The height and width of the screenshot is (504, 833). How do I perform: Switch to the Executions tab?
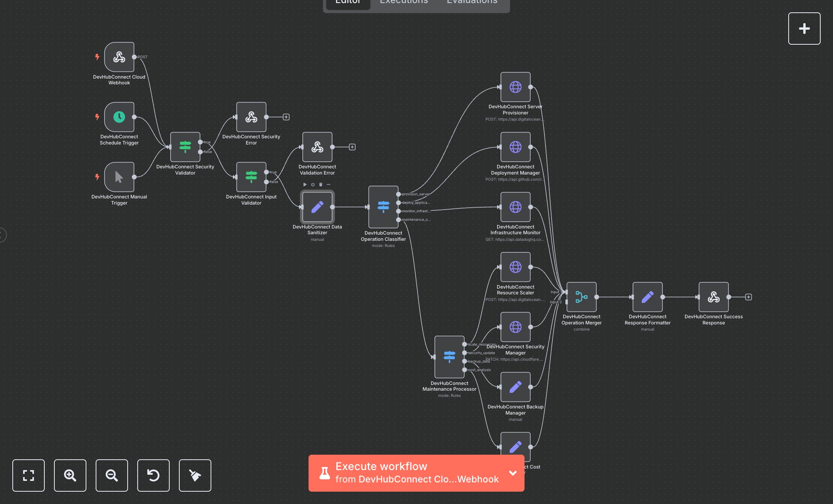coord(404,2)
